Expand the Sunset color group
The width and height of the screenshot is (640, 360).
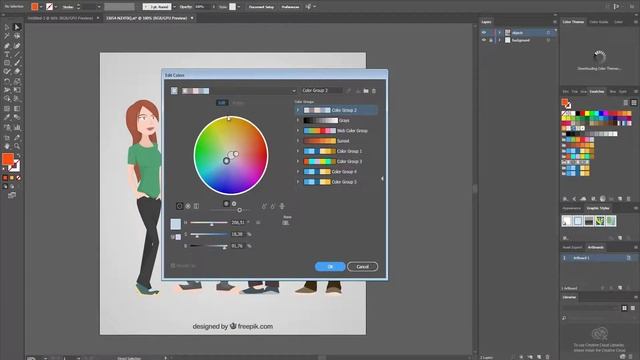click(298, 141)
